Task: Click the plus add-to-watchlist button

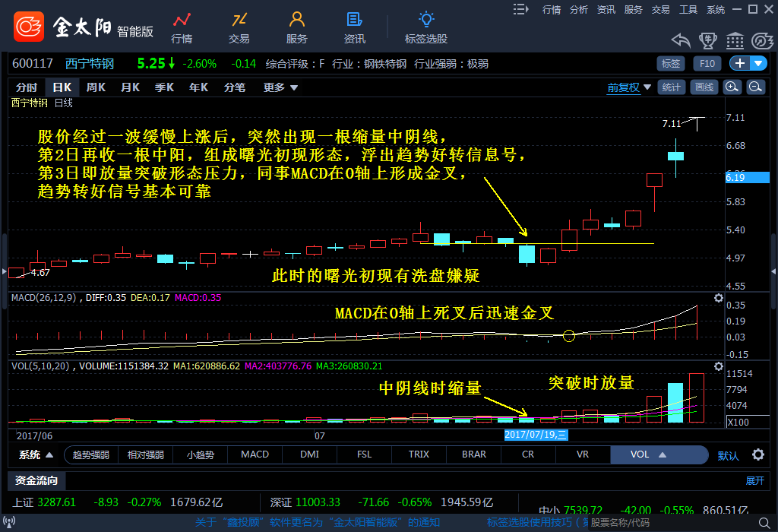Action: point(739,63)
